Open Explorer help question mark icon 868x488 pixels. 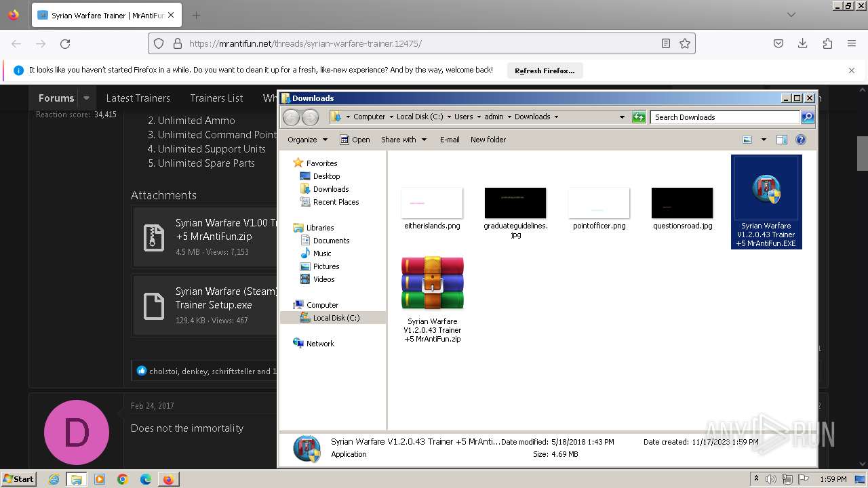801,140
